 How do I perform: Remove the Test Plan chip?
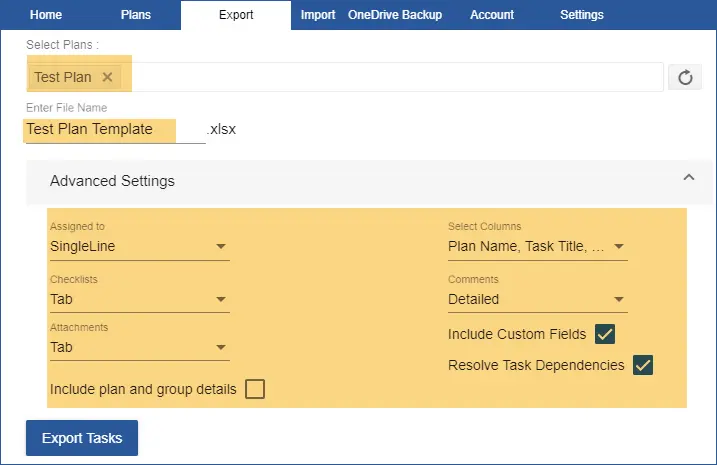[x=108, y=77]
